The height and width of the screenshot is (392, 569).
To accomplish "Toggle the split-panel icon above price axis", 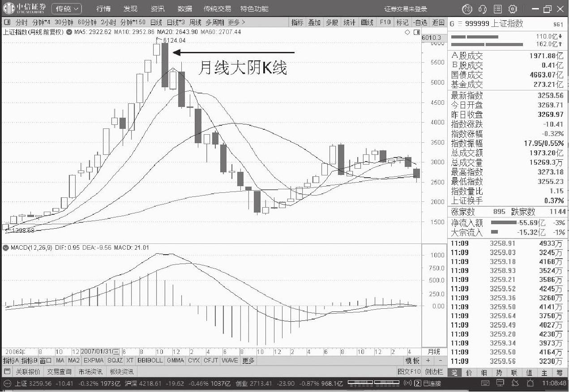I will (416, 32).
